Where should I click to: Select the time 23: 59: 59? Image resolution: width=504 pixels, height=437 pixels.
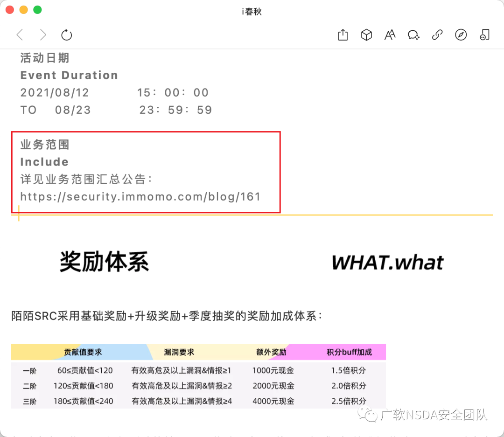click(x=175, y=110)
